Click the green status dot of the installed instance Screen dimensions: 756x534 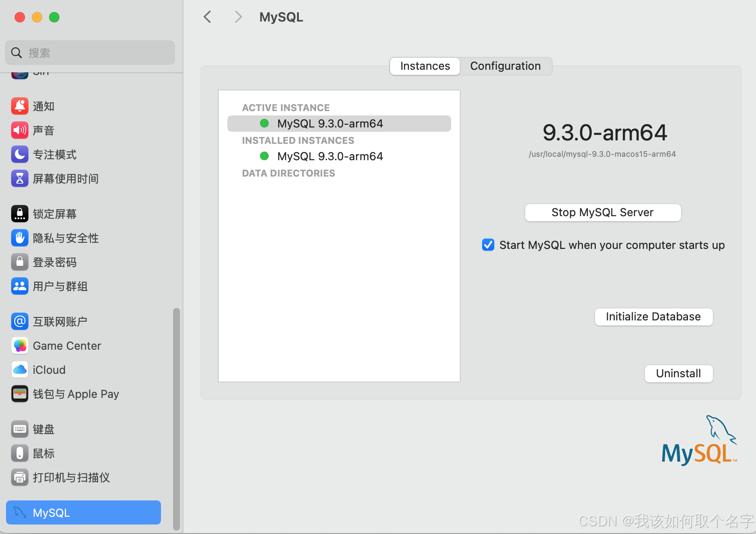coord(264,156)
